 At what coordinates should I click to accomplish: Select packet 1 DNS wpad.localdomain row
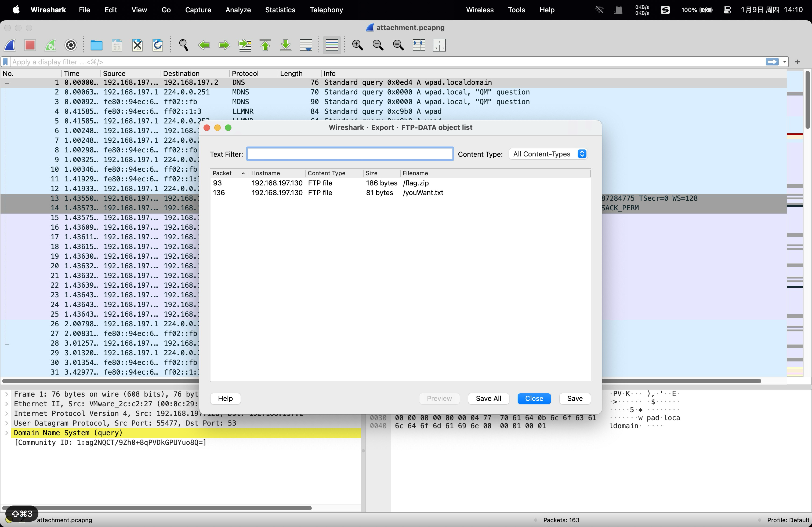click(x=393, y=82)
